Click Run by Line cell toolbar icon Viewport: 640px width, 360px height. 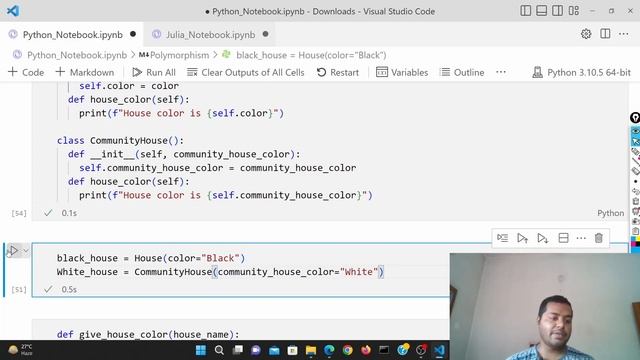click(x=502, y=238)
